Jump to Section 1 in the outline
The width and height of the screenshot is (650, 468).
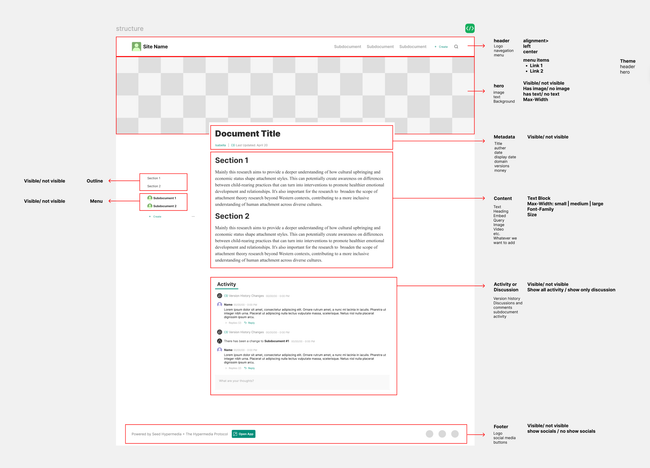(153, 178)
